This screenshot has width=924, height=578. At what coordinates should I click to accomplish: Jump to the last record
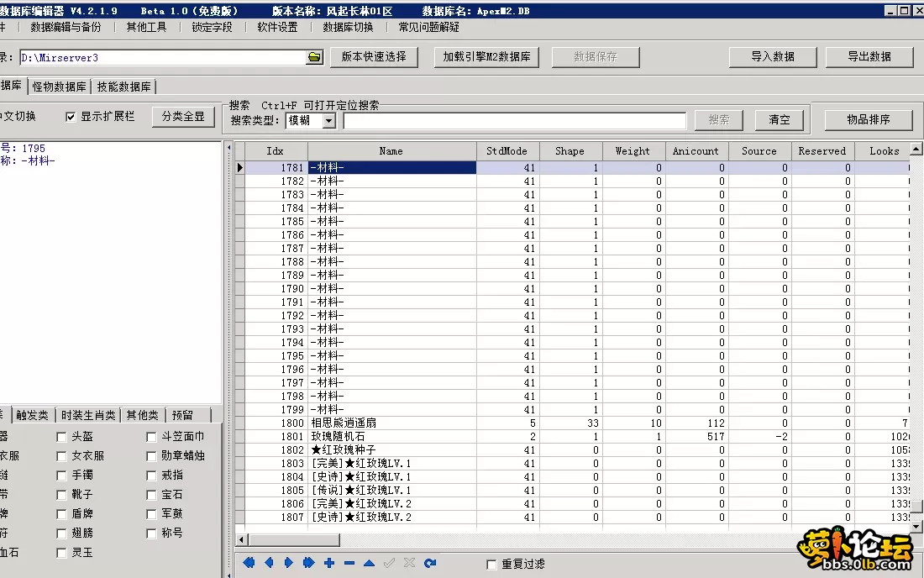coord(308,562)
